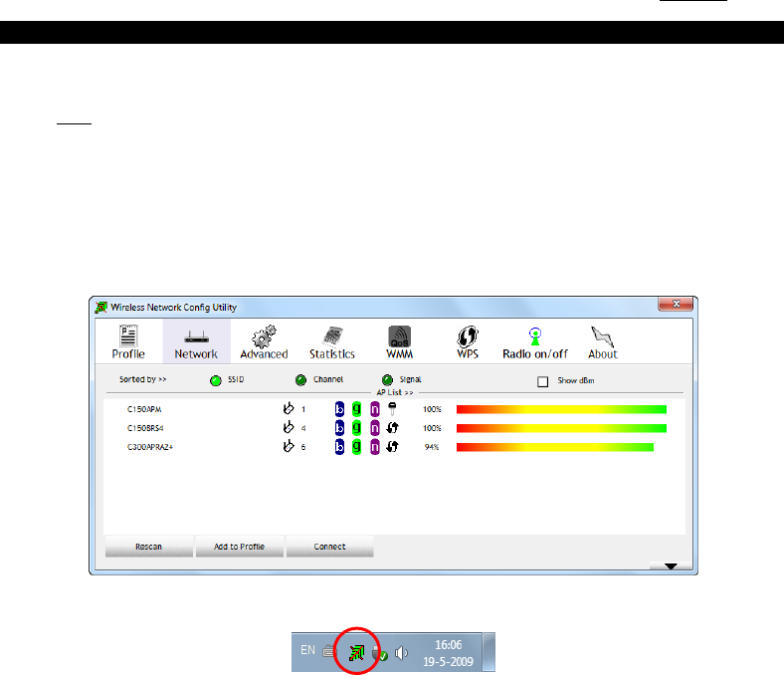784x676 pixels.
Task: Open the WPS icon
Action: (x=468, y=337)
